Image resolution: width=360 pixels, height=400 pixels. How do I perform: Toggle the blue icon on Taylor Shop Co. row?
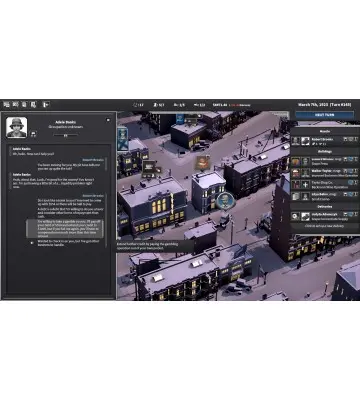pyautogui.click(x=351, y=182)
